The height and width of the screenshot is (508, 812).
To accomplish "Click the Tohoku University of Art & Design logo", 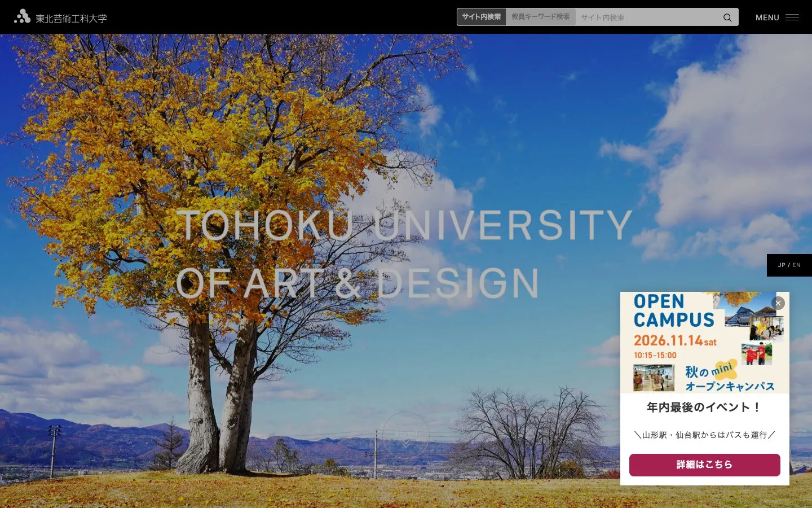I will click(x=60, y=17).
